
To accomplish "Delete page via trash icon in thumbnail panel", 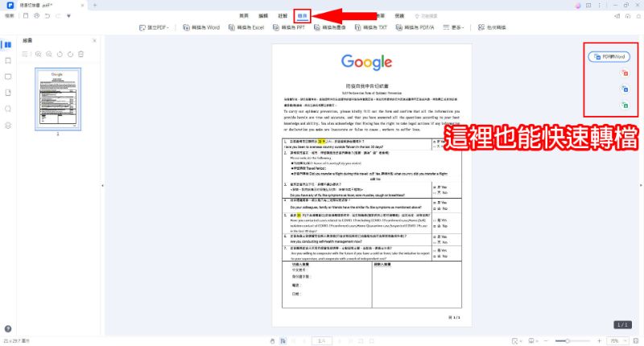I will [81, 54].
